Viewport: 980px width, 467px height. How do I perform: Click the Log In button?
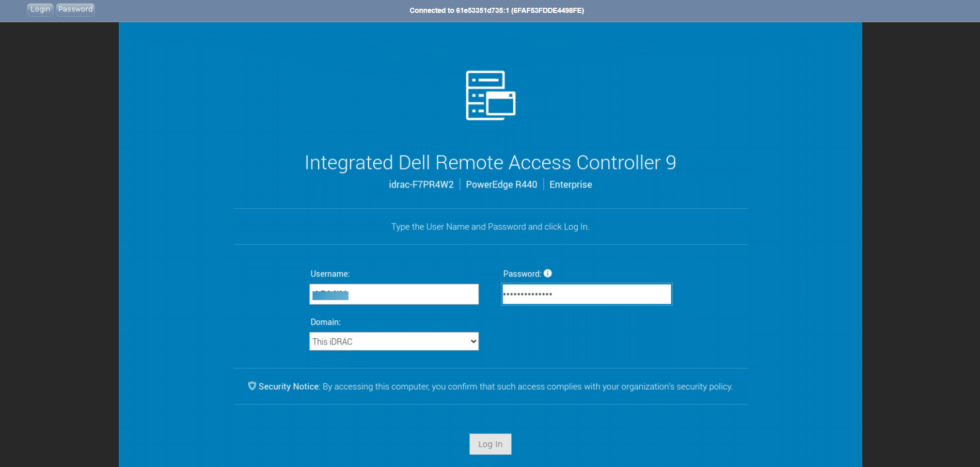coord(490,444)
